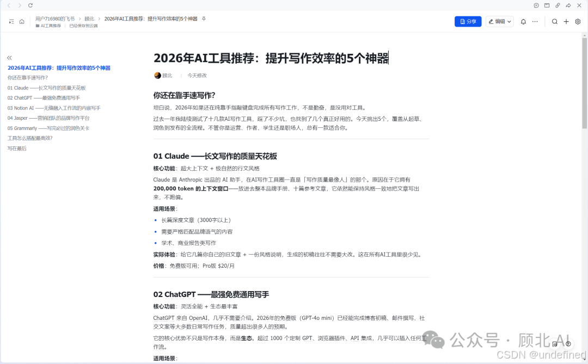Click the heading 02 ChatGPT ——最强免费通用写手
Image resolution: width=588 pixels, height=364 pixels.
click(x=211, y=295)
